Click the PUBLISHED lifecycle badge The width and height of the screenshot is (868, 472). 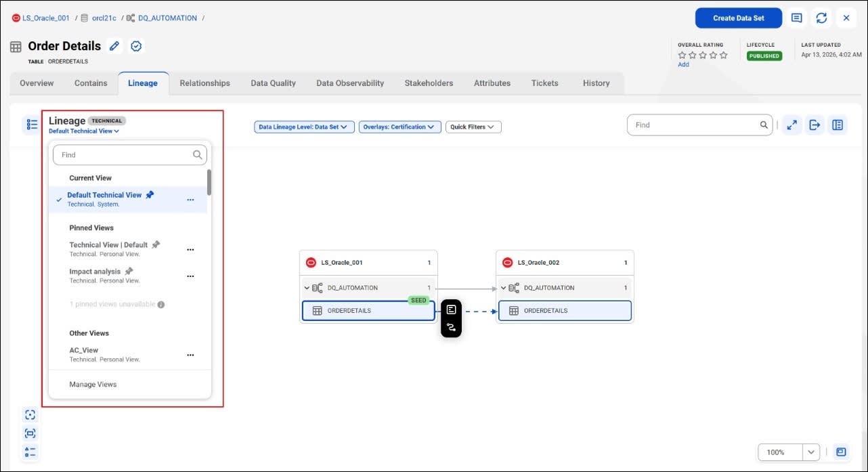[x=764, y=56]
